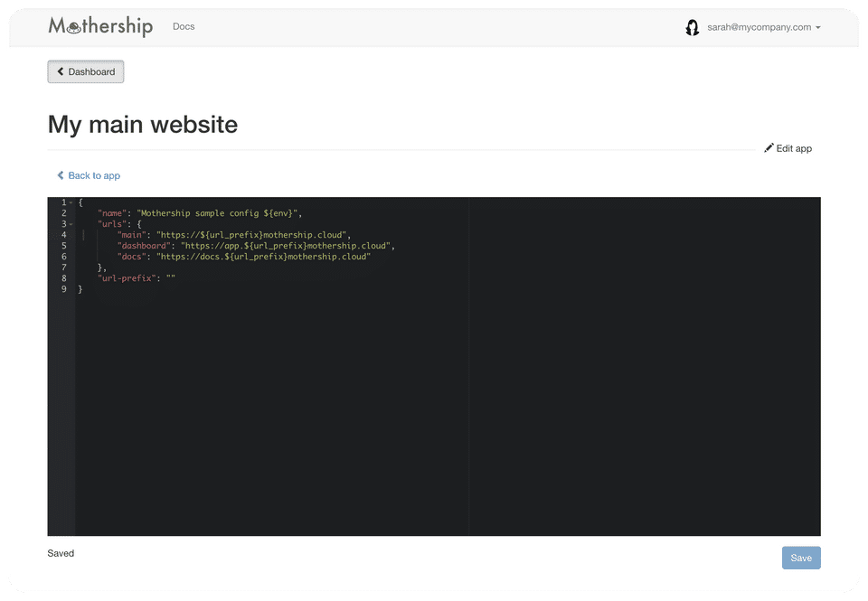The width and height of the screenshot is (868, 601).
Task: Click the "name" key on line 2
Action: (112, 213)
